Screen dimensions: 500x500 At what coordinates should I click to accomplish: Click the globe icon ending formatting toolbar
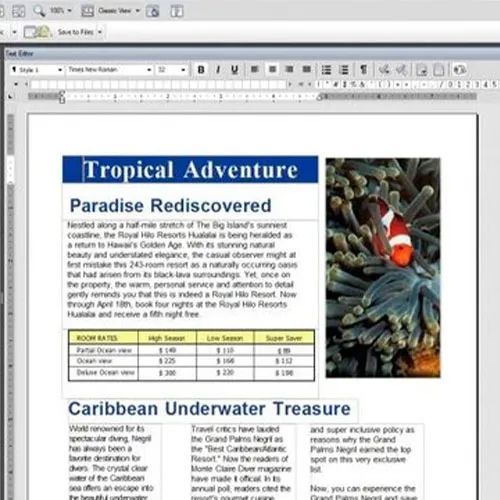(460, 70)
